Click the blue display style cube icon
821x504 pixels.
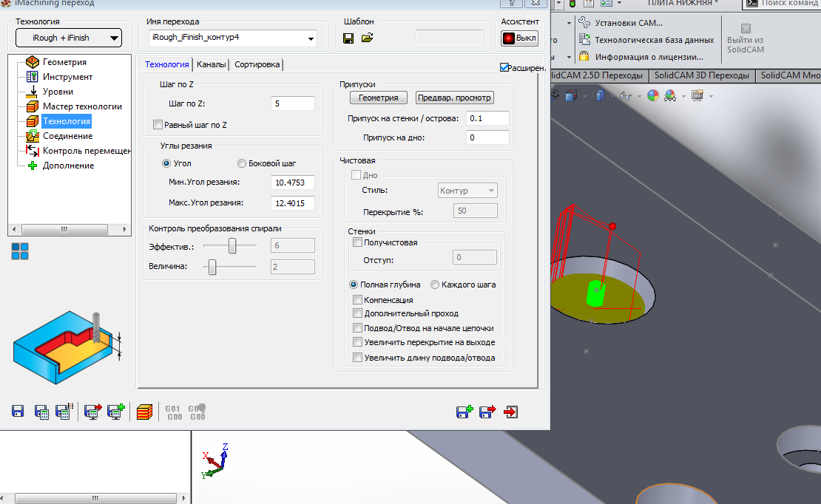point(600,95)
